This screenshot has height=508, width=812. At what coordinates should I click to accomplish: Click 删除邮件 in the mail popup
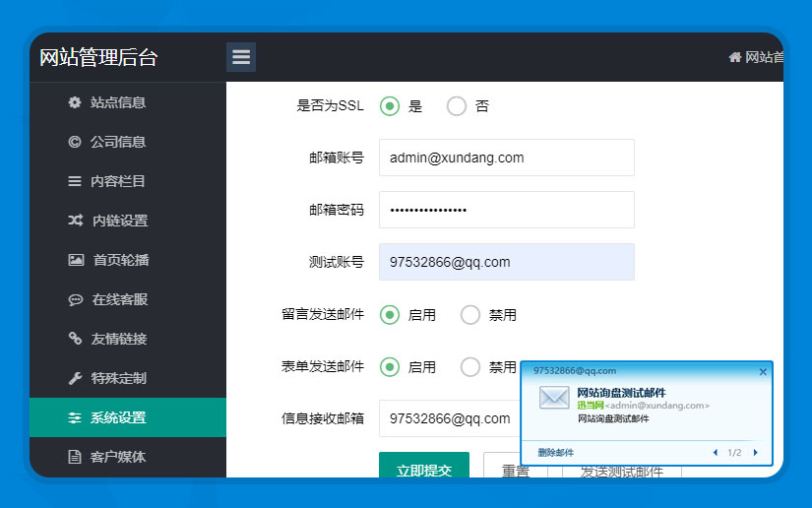click(x=556, y=453)
